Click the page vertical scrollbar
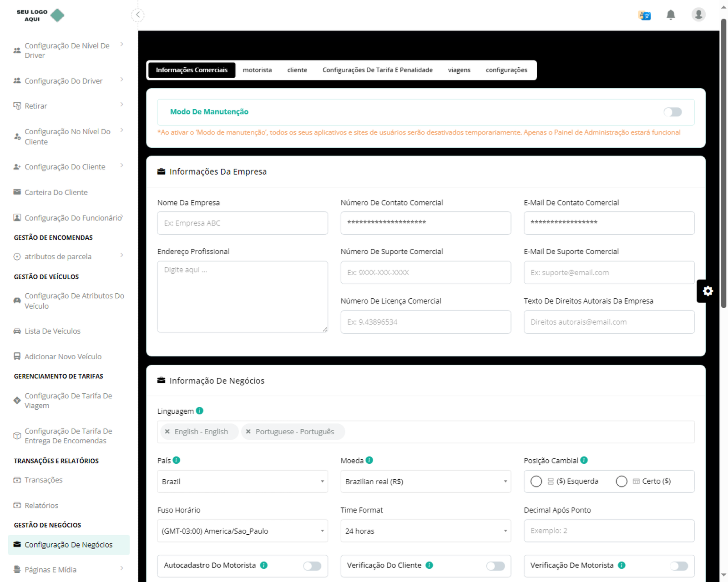This screenshot has width=728, height=582. tap(723, 164)
